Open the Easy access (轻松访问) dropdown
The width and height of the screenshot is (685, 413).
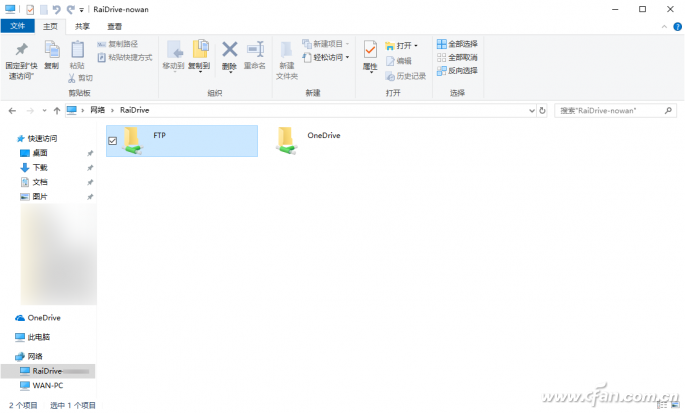(326, 57)
